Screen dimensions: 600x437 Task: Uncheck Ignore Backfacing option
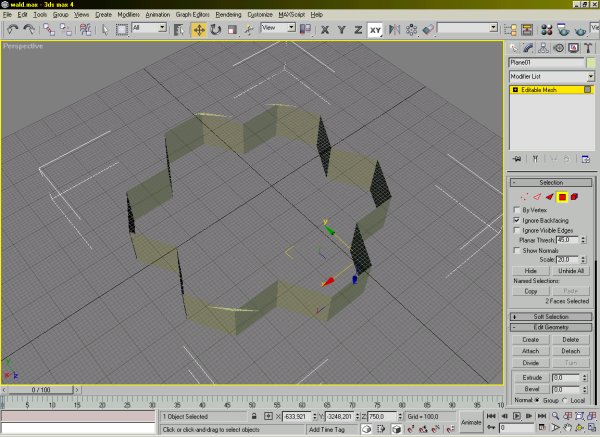[516, 220]
